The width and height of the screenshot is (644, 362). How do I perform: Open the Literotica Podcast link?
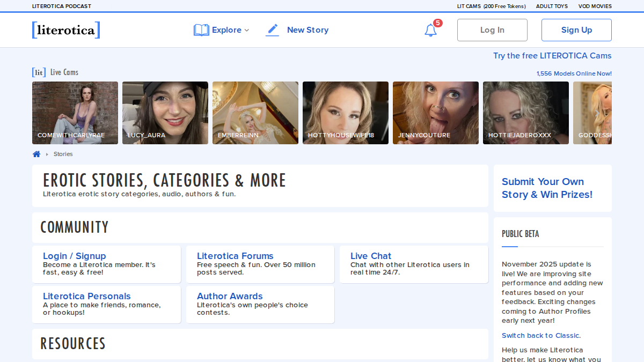[62, 6]
